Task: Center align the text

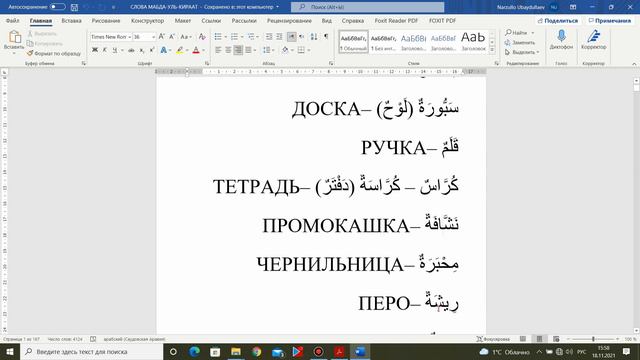Action: click(x=228, y=50)
